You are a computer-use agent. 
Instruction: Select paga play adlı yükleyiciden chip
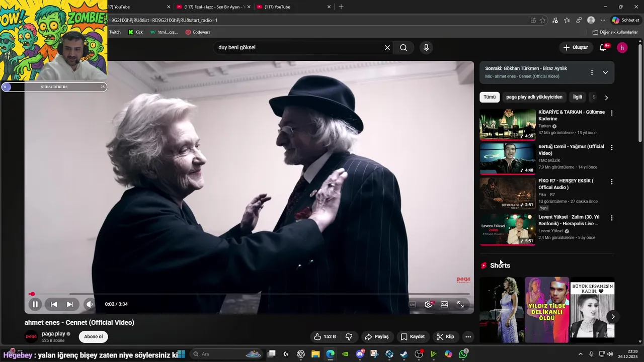[x=534, y=97]
